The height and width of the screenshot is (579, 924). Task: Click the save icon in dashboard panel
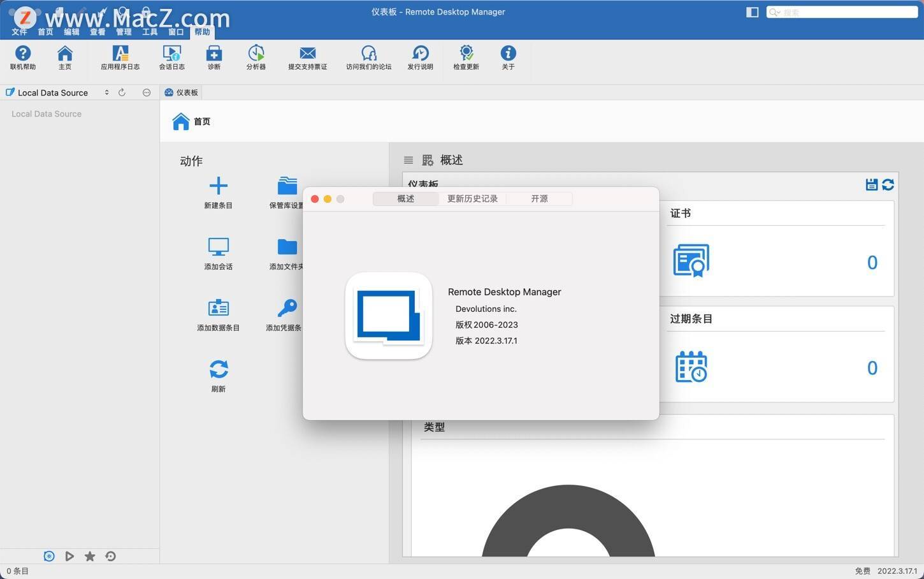click(872, 184)
